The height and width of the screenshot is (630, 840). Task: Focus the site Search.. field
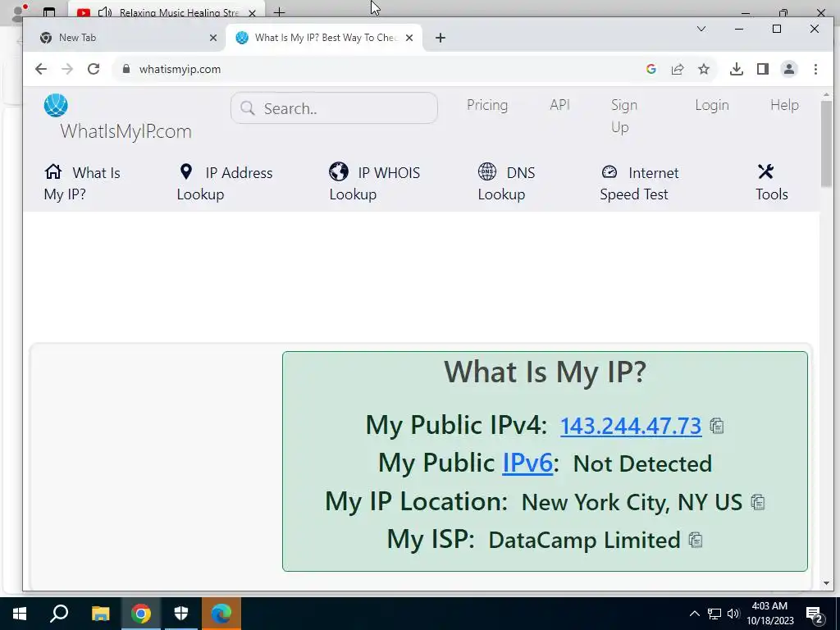pyautogui.click(x=334, y=108)
